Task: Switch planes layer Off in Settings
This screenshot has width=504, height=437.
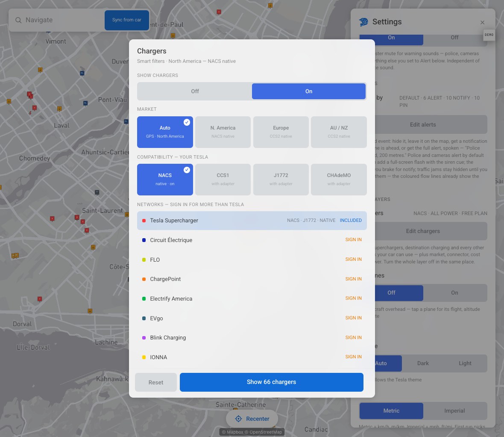Action: (x=399, y=293)
